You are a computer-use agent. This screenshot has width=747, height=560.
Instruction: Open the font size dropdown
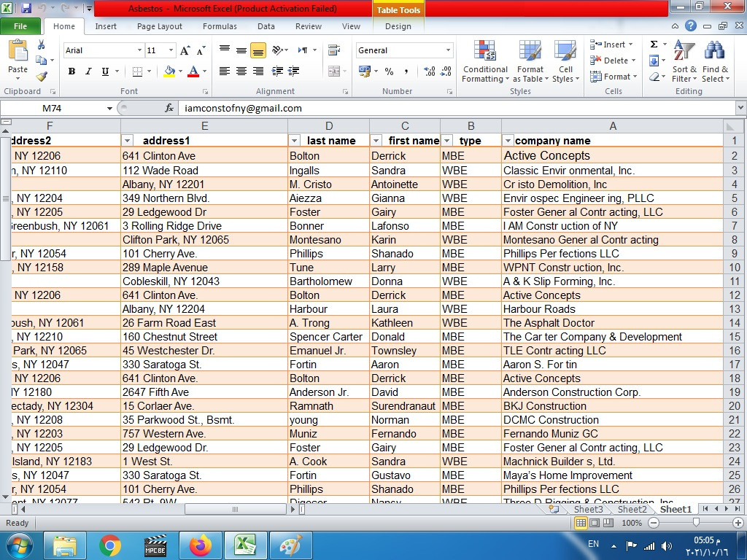171,50
